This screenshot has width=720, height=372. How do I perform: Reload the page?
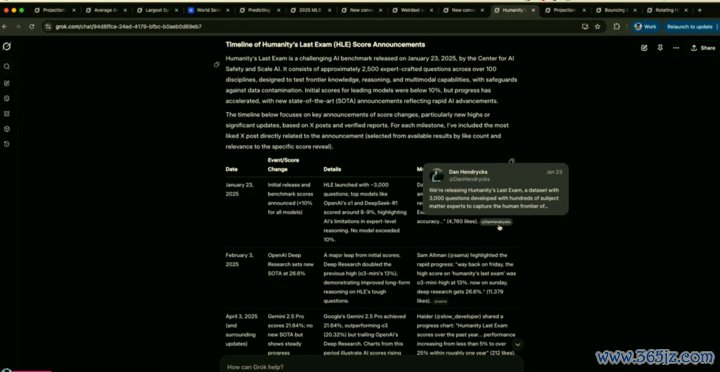point(32,27)
